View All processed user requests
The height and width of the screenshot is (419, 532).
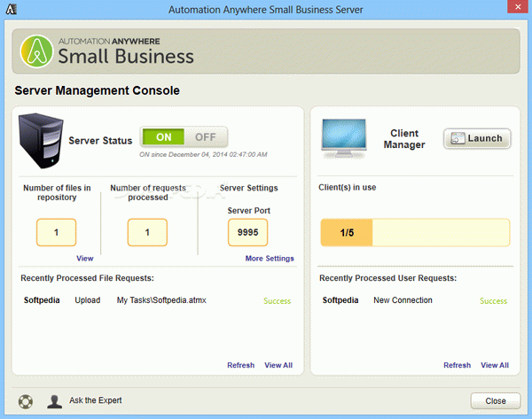click(495, 365)
